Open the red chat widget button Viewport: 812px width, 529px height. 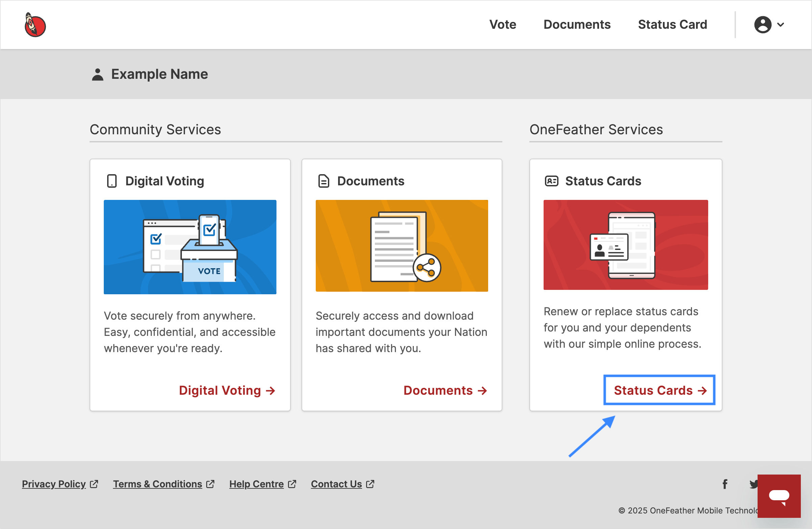(779, 496)
